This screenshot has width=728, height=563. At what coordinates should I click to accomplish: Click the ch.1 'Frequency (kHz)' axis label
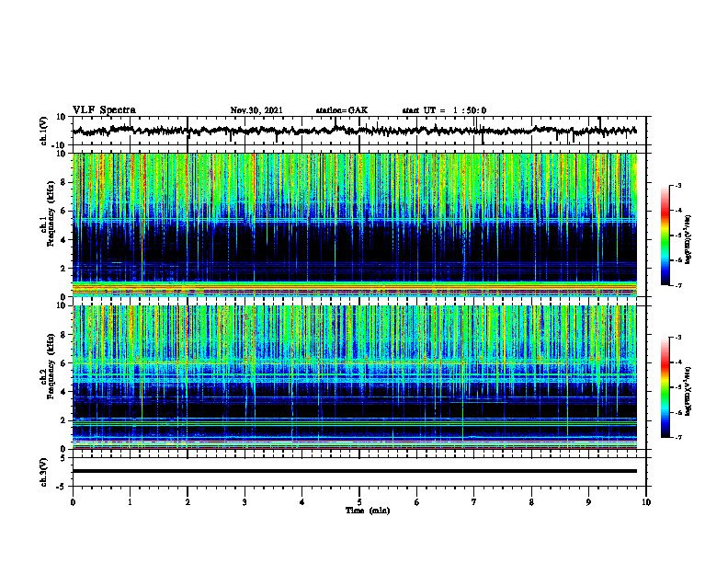[50, 214]
